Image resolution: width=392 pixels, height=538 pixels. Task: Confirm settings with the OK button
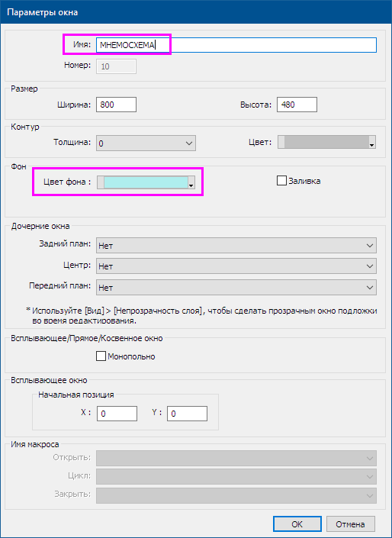coord(297,524)
